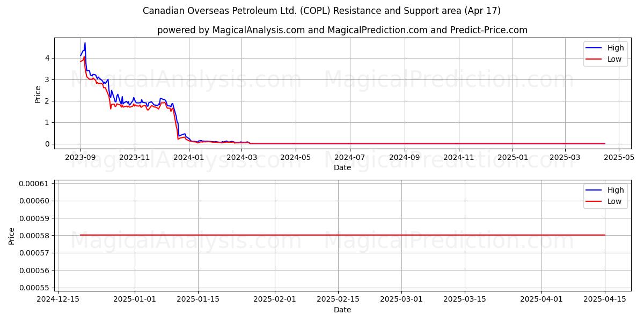
Task: Click the 2025-01 date tick label
Action: coord(514,157)
